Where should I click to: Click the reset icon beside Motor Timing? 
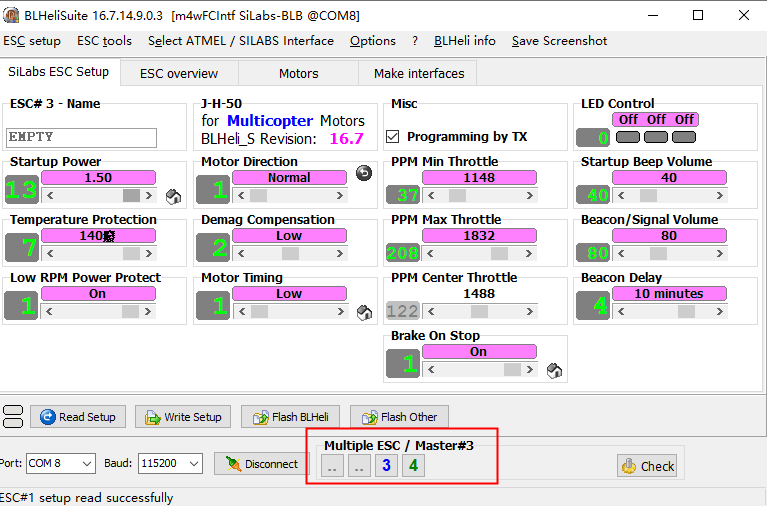tap(364, 312)
